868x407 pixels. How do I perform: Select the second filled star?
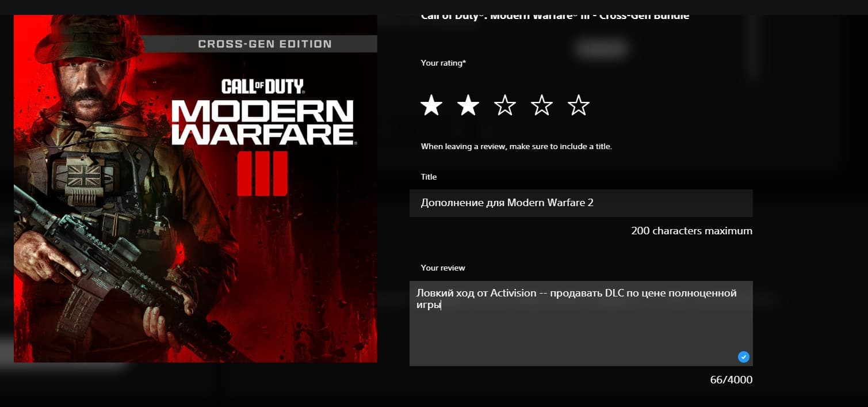(468, 105)
